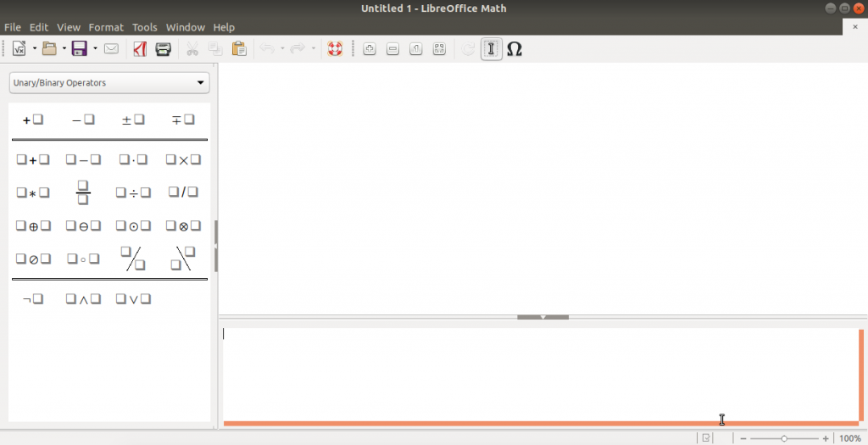Create a new formula document
The image size is (868, 445).
tap(19, 48)
